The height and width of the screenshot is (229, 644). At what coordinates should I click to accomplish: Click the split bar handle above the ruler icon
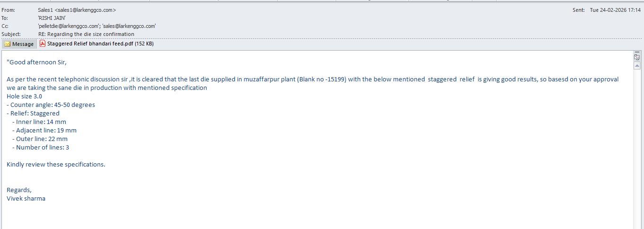coord(637,52)
